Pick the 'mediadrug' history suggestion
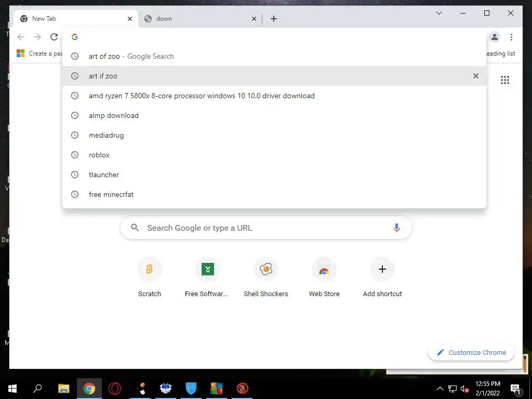Image resolution: width=532 pixels, height=399 pixels. (274, 135)
